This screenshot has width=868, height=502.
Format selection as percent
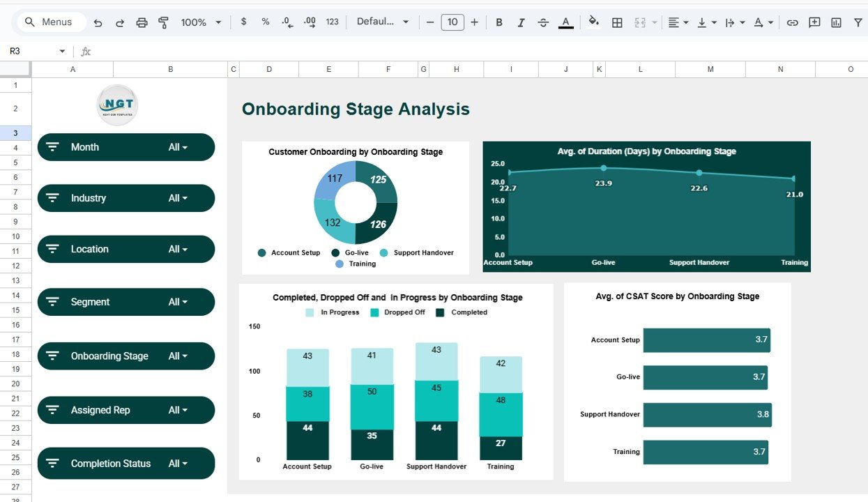coord(266,22)
